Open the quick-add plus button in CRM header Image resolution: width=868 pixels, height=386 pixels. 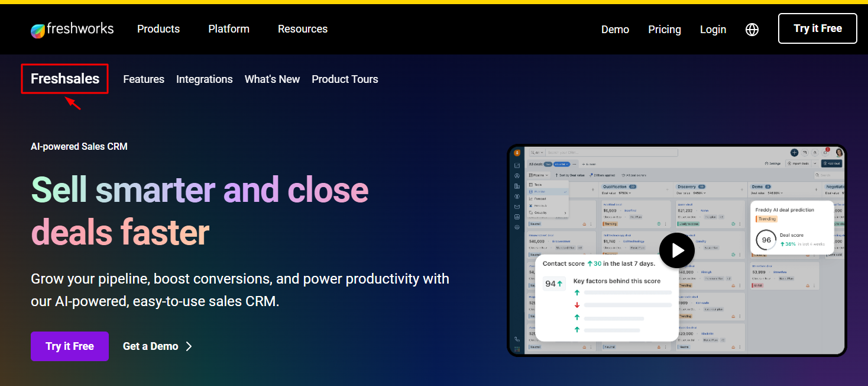pyautogui.click(x=795, y=152)
